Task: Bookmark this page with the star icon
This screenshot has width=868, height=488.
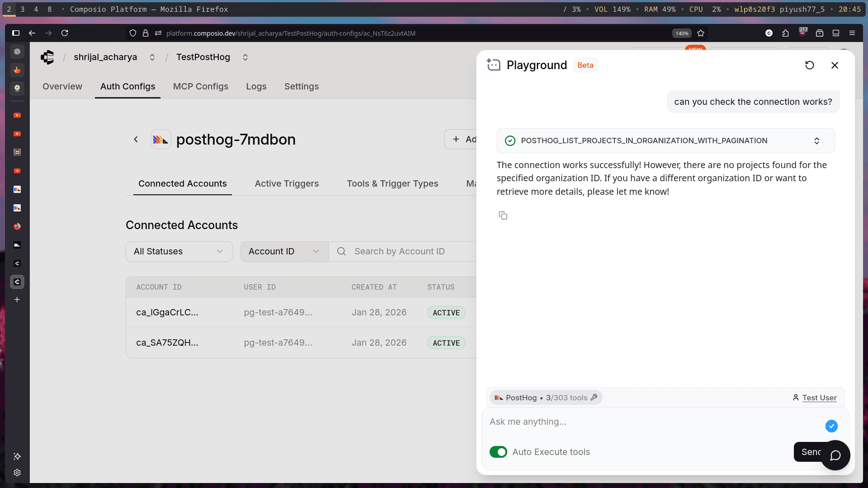Action: (x=701, y=33)
